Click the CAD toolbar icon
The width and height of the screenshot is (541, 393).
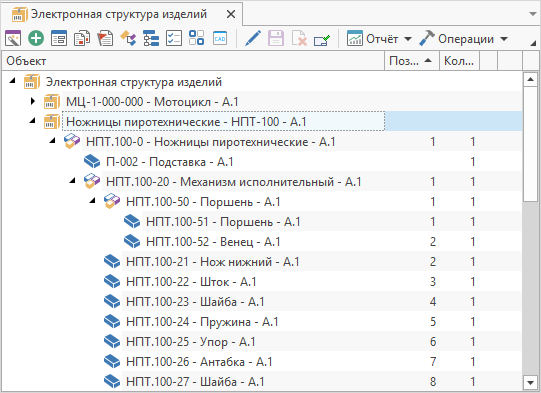[220, 38]
